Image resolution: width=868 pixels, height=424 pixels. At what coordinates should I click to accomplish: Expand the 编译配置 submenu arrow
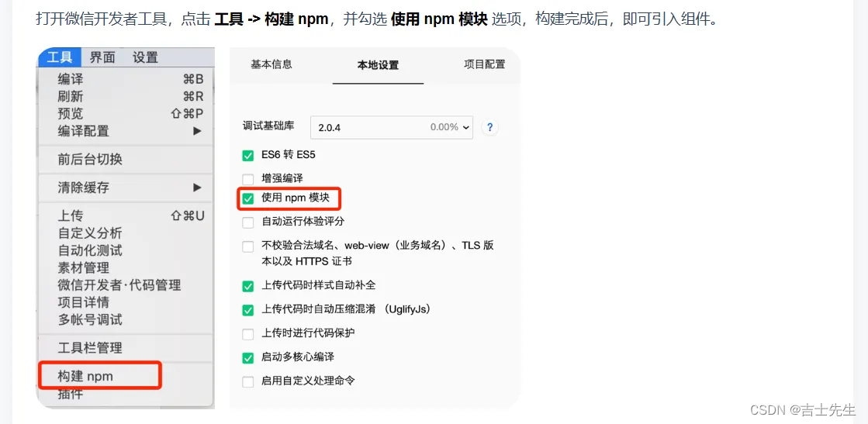point(197,131)
